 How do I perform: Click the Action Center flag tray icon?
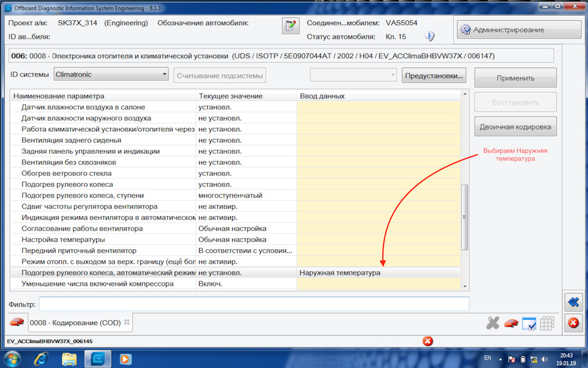511,359
